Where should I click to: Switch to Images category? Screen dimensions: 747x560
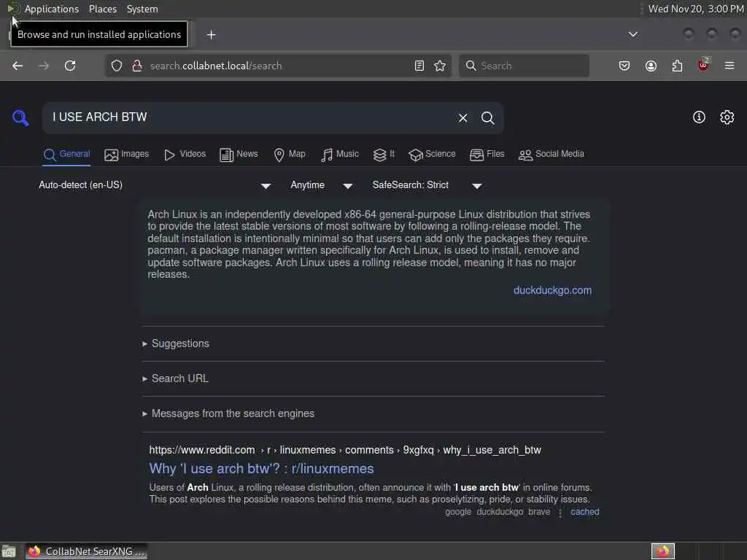point(127,155)
